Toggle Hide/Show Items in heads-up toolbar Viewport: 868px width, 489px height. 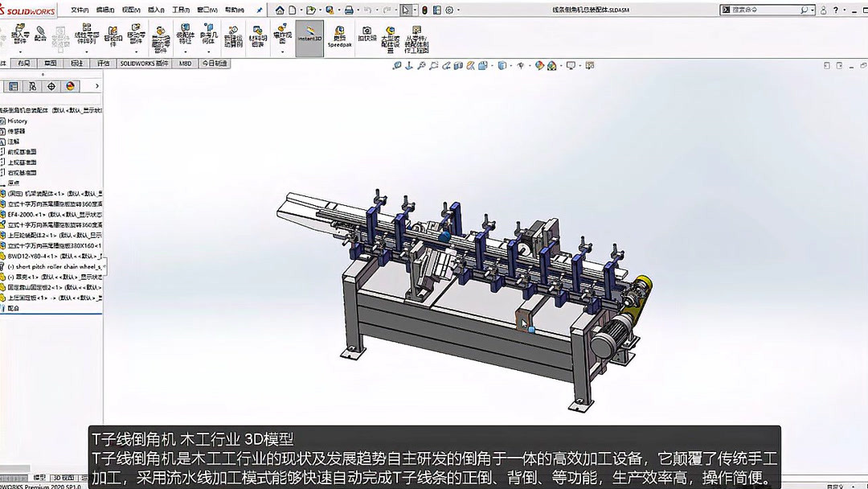point(520,64)
